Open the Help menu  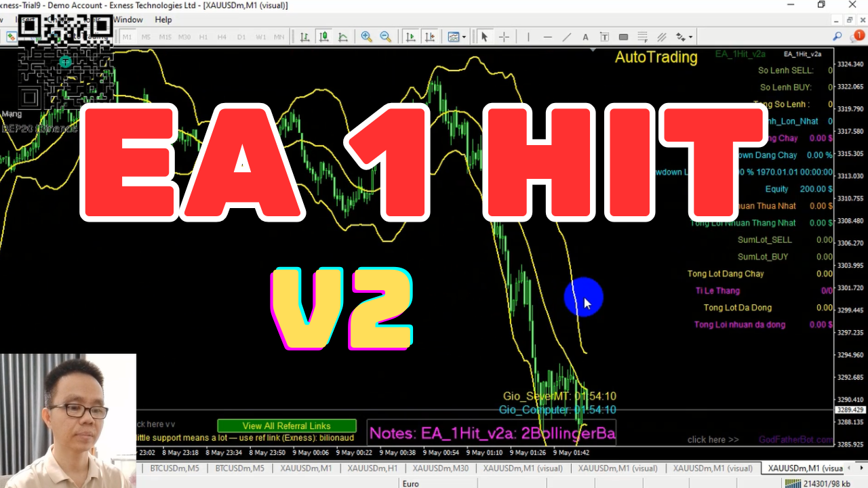[163, 20]
